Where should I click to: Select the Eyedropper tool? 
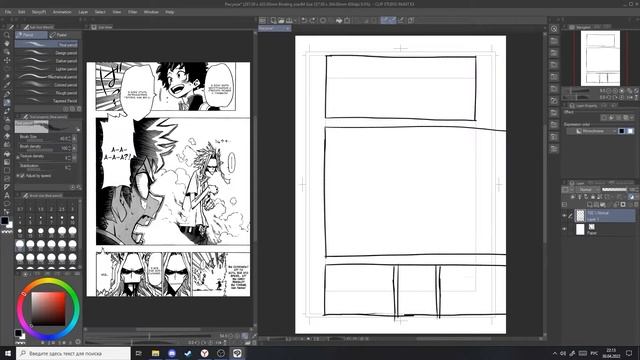7,85
